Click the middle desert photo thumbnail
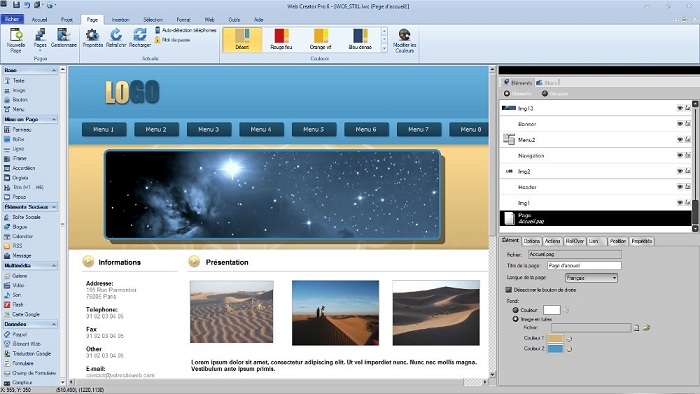This screenshot has height=394, width=700. click(335, 313)
